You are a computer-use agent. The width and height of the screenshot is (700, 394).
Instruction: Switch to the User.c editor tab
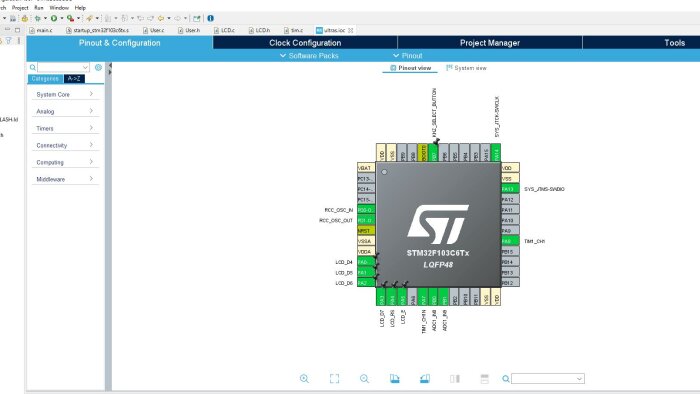(153, 30)
